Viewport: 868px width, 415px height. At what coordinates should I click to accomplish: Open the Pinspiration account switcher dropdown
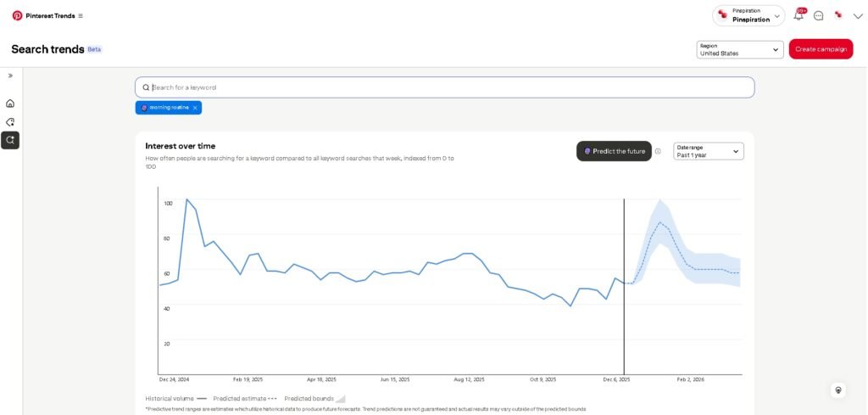[748, 15]
